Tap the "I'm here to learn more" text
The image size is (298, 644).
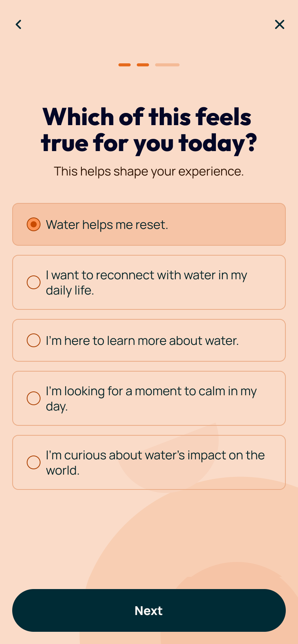[142, 341]
